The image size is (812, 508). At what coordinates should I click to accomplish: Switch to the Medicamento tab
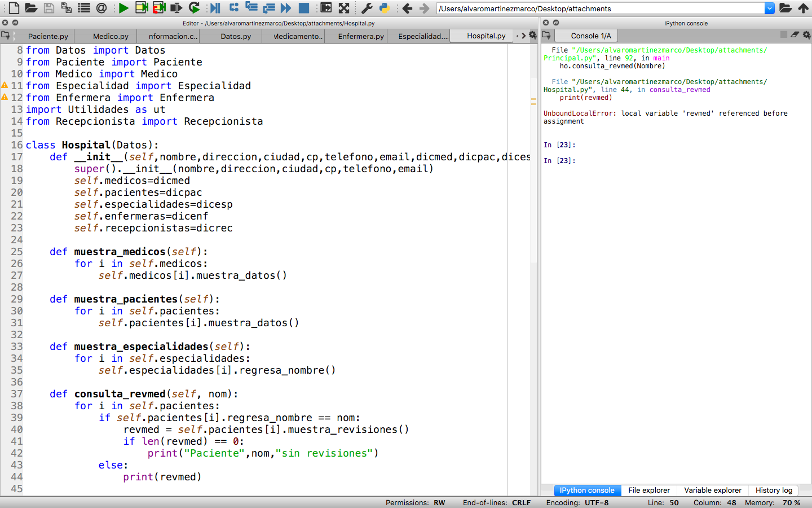click(x=298, y=36)
